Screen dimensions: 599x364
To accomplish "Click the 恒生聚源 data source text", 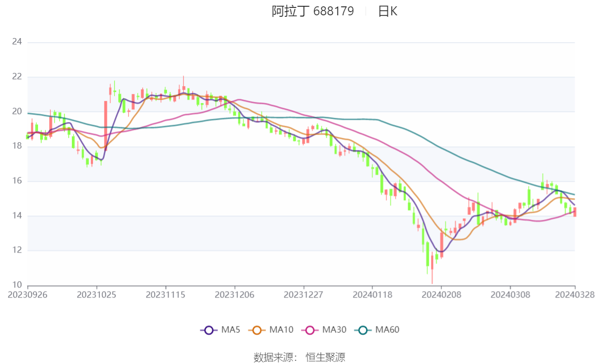I will tap(325, 358).
